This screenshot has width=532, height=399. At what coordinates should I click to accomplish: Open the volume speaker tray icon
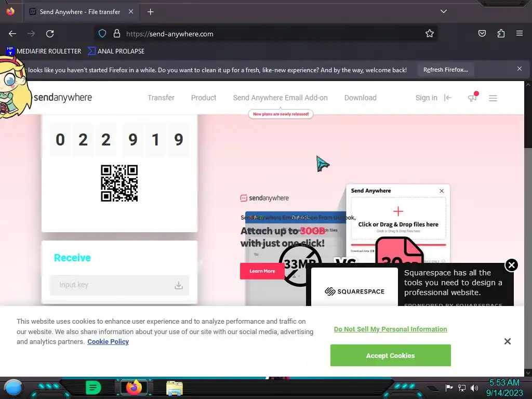474,388
